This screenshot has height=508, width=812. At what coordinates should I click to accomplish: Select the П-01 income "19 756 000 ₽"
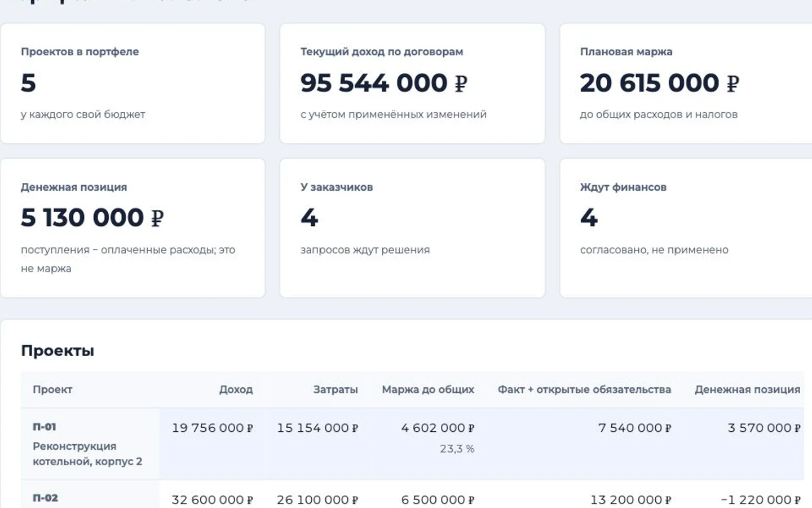point(213,428)
